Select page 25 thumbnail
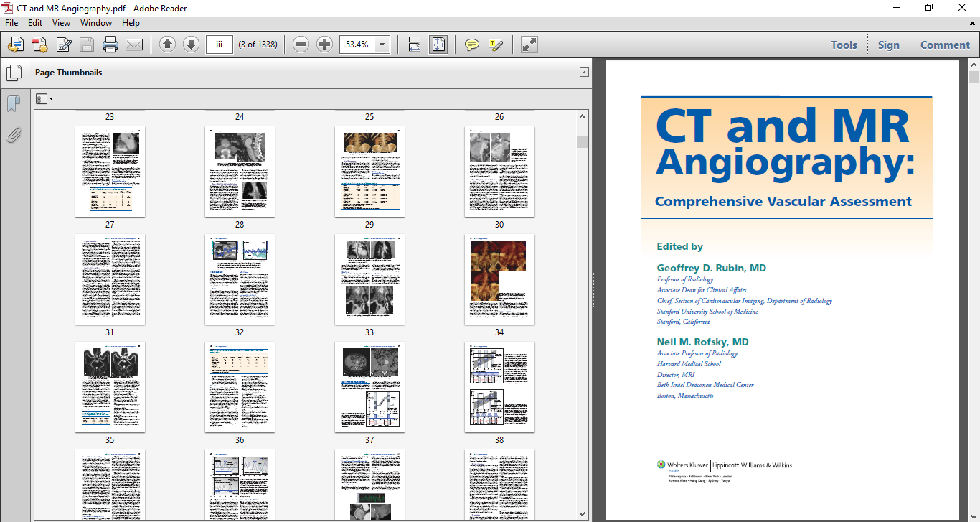Image resolution: width=980 pixels, height=522 pixels. [369, 116]
